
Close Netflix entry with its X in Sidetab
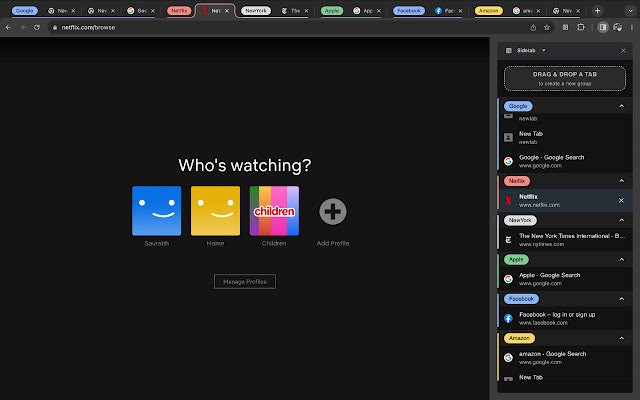tap(621, 200)
